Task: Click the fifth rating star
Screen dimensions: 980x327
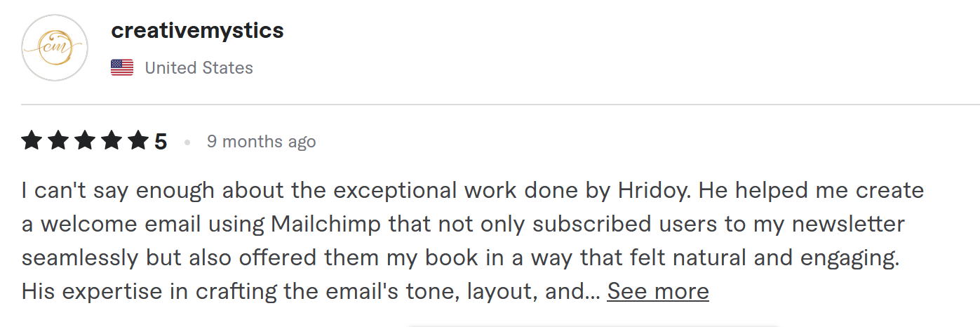Action: [x=138, y=141]
